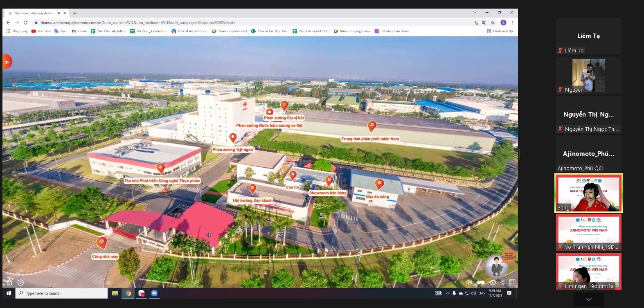Click the tour home icon
The width and height of the screenshot is (644, 308).
[x=9, y=282]
